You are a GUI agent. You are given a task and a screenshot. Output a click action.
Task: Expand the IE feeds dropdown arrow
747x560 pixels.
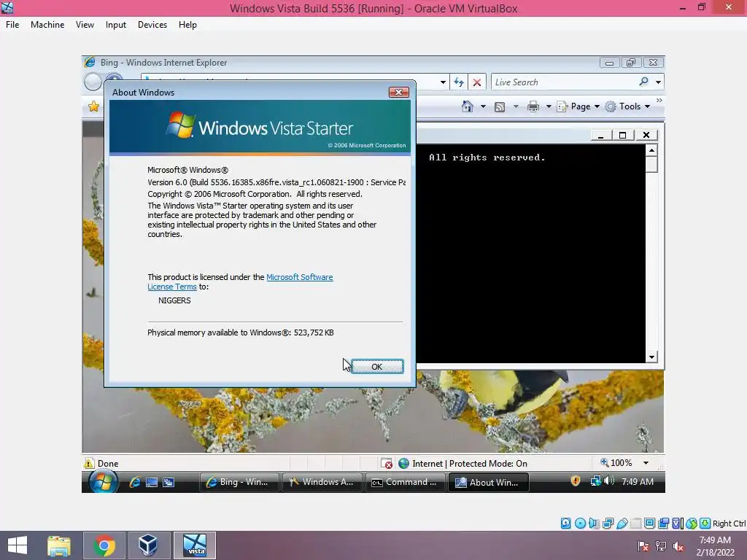(x=516, y=106)
